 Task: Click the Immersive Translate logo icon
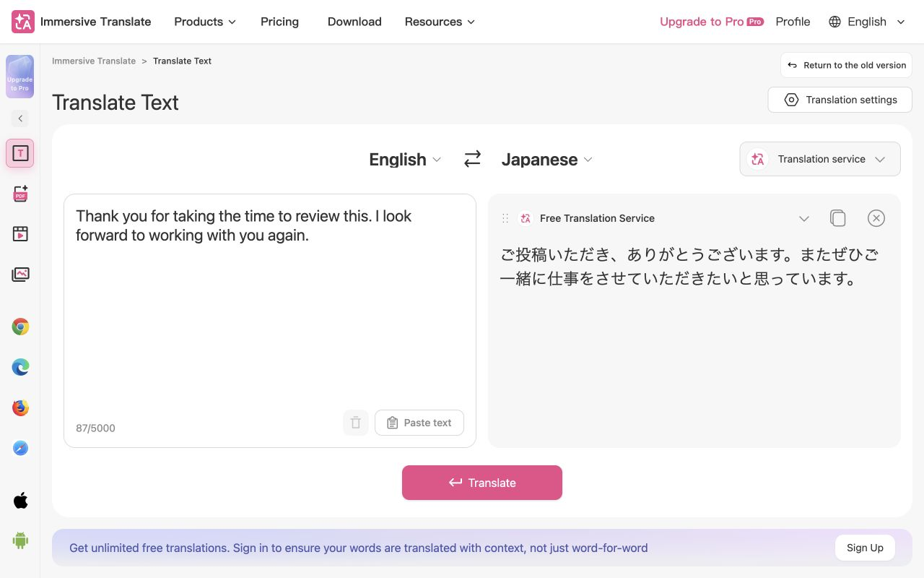click(22, 22)
